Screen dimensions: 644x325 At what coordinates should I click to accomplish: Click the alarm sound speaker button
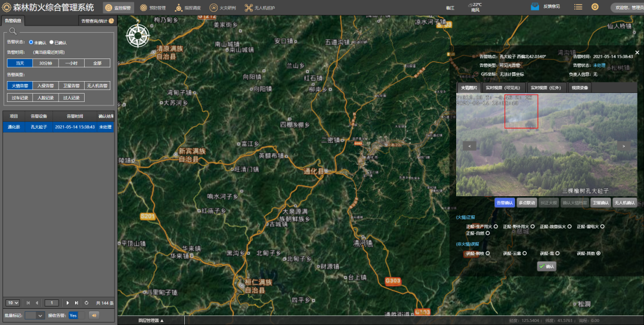tap(94, 315)
